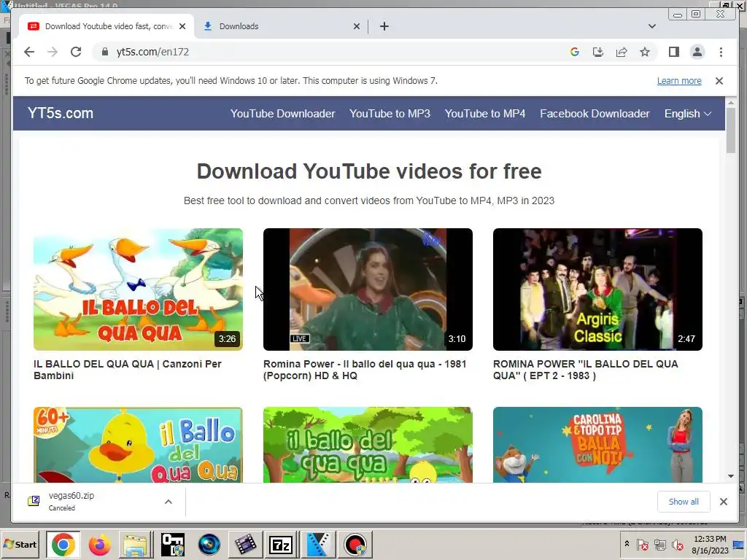Click page scrollbar up arrow

731,102
